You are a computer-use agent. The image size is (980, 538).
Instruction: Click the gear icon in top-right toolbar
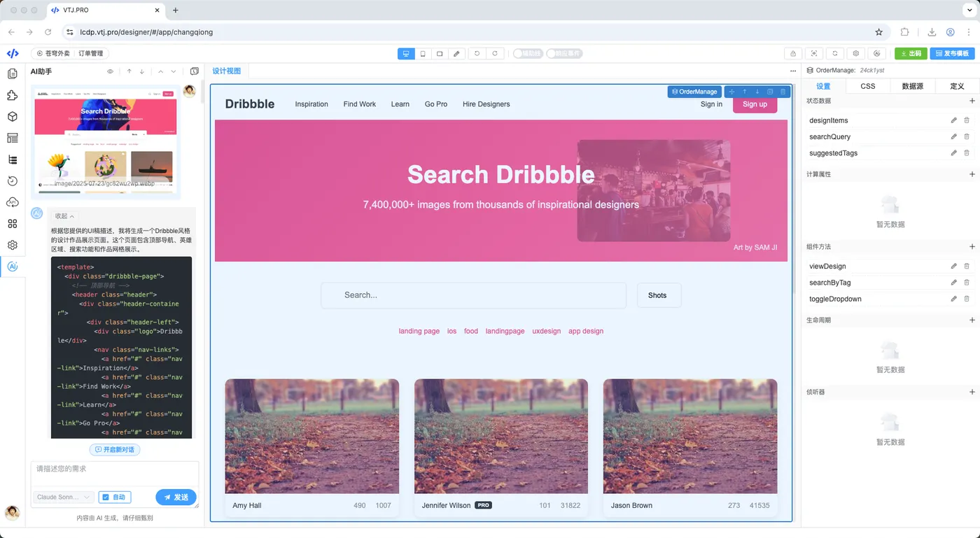[x=855, y=54]
